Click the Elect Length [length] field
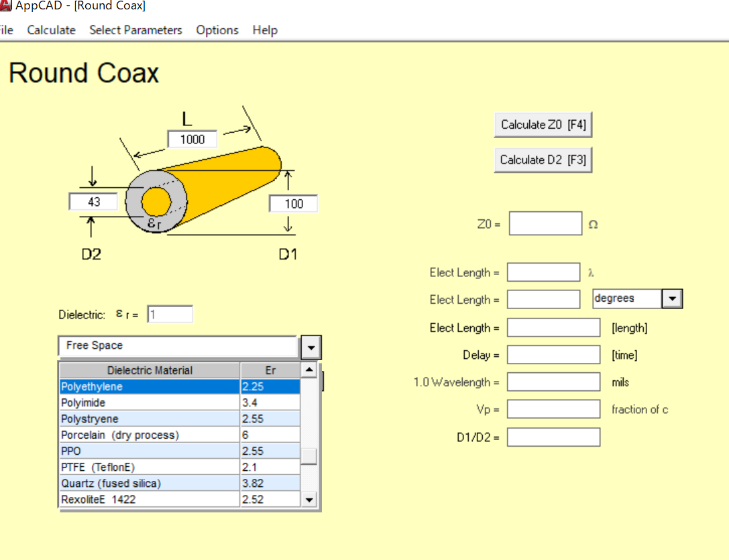The image size is (729, 560). pos(553,327)
